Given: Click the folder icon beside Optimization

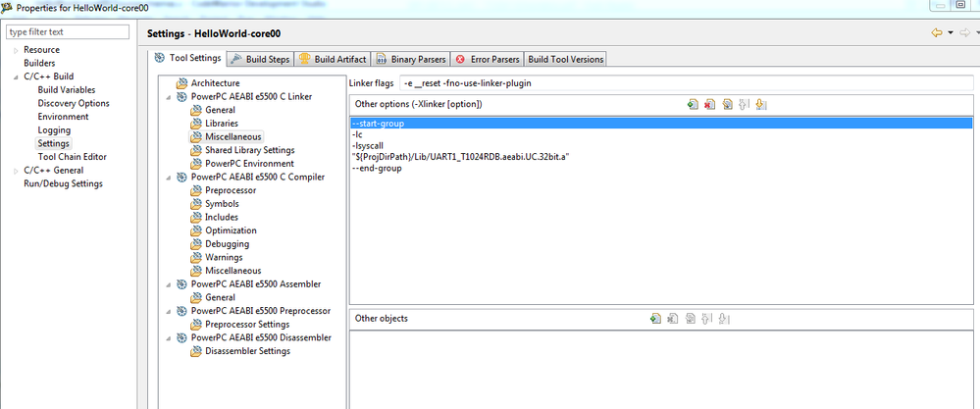Looking at the screenshot, I should tap(195, 230).
